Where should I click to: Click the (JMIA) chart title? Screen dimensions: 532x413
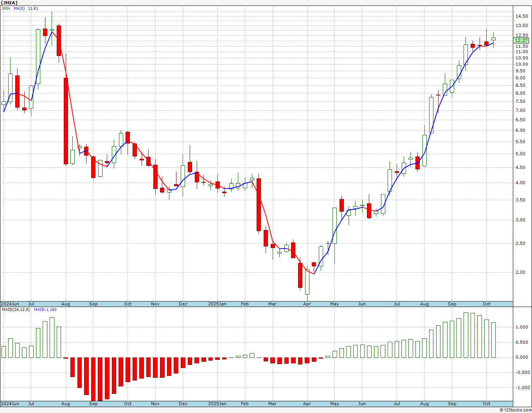pyautogui.click(x=9, y=3)
